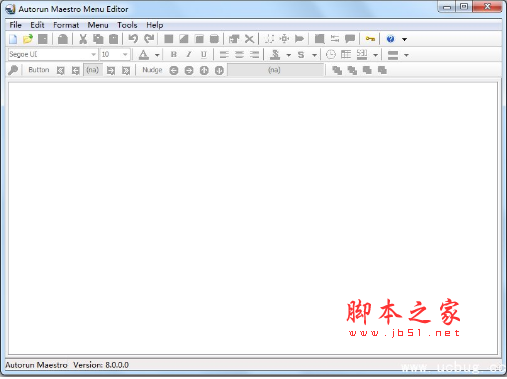Nudge down using the down arrow circle
The image size is (507, 379).
[x=219, y=70]
